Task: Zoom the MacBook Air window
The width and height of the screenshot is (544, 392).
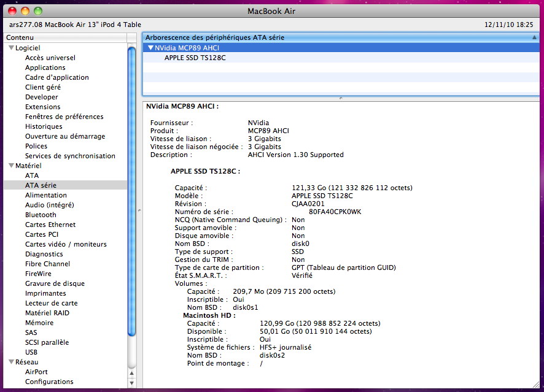Action: [38, 11]
